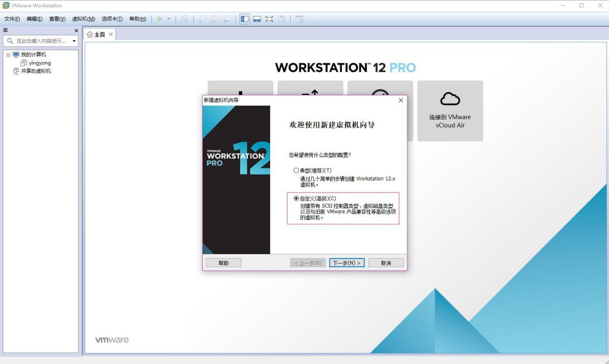Click the send Ctrl+Alt+Del toolbar icon
The height and width of the screenshot is (364, 609).
[x=184, y=19]
